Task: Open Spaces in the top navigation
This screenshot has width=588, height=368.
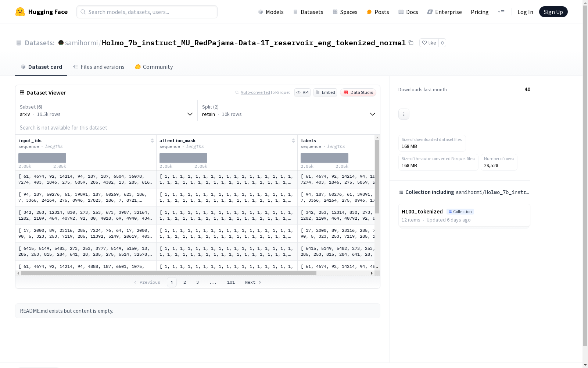Action: (345, 12)
